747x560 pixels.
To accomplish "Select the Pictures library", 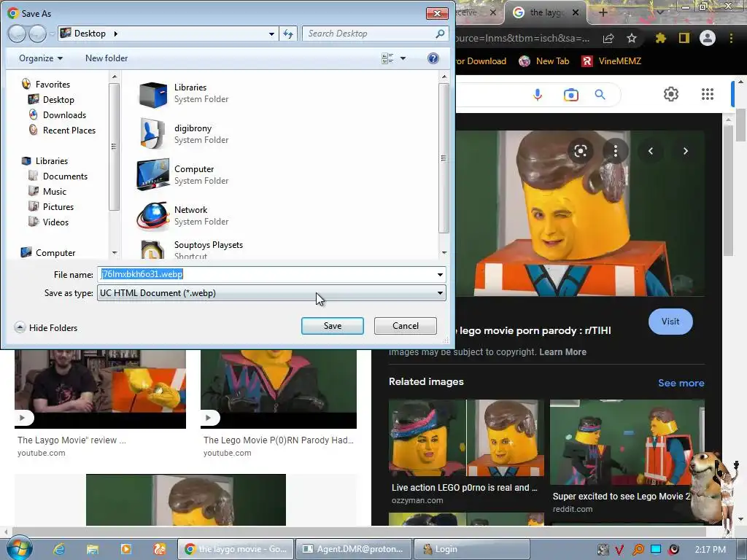I will (x=51, y=206).
